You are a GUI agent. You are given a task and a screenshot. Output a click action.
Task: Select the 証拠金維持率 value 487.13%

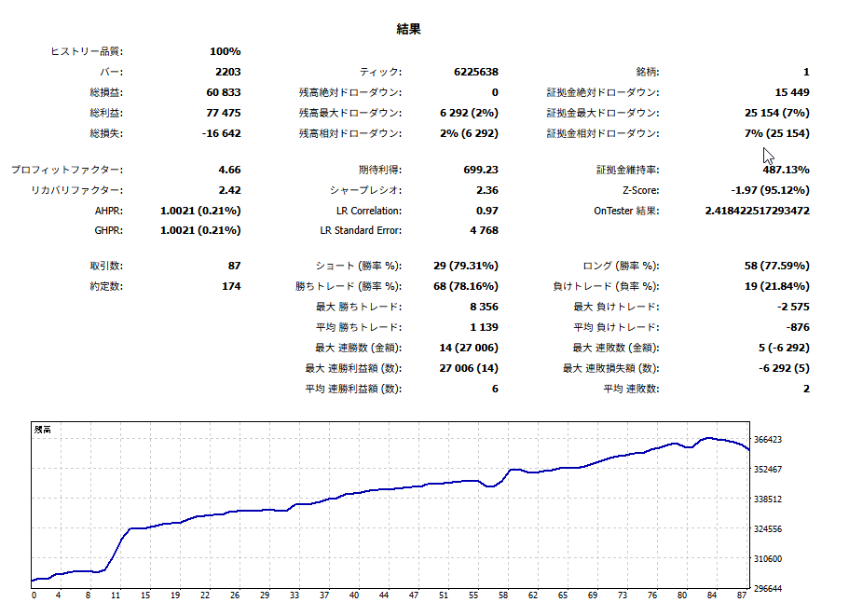[787, 170]
